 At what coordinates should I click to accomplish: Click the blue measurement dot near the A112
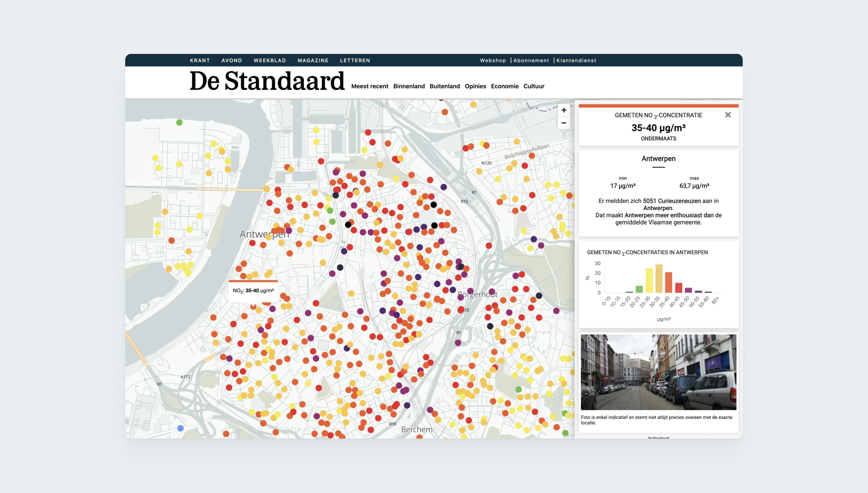pos(180,428)
